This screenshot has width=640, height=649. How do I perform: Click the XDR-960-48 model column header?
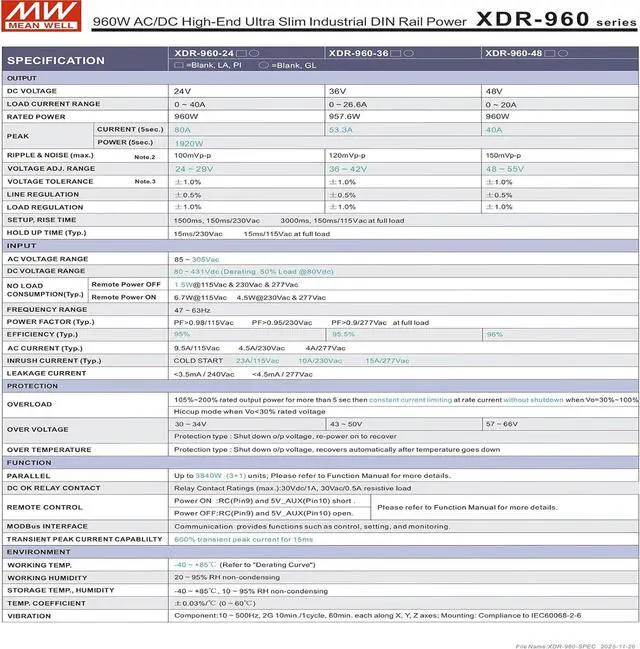click(513, 53)
